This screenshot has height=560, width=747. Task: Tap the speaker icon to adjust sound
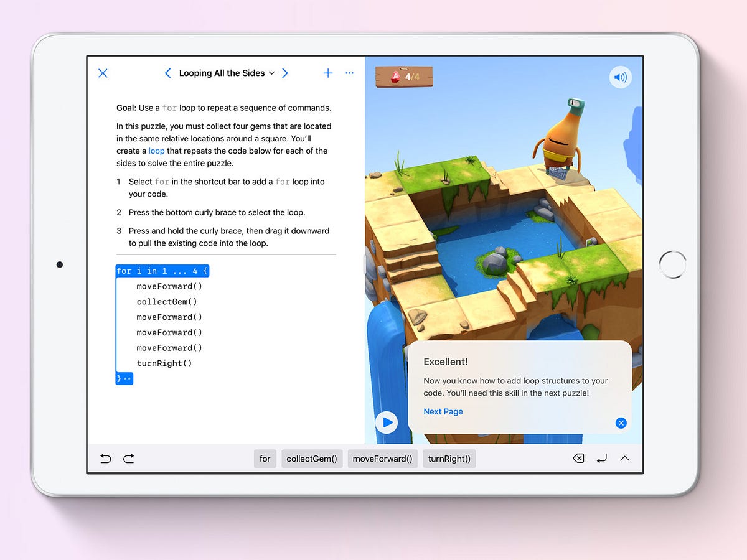pyautogui.click(x=620, y=77)
